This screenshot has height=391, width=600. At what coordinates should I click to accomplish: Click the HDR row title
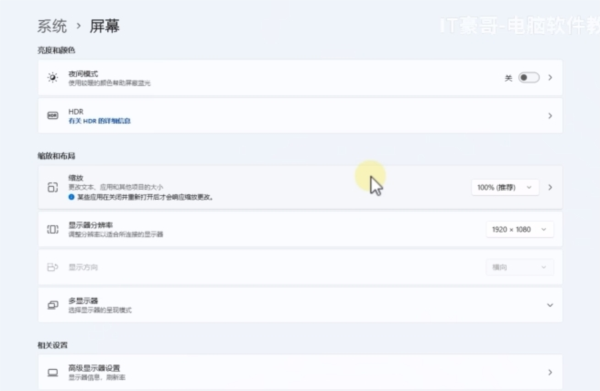click(x=76, y=112)
